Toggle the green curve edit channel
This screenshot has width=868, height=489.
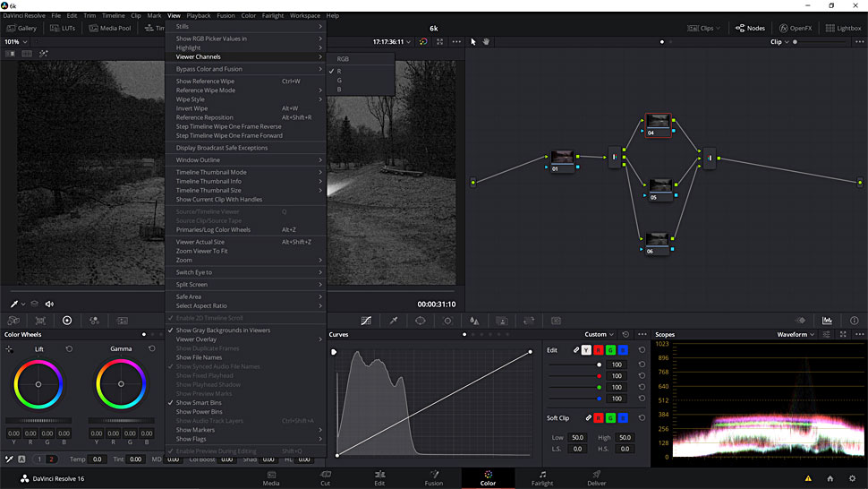click(x=610, y=350)
